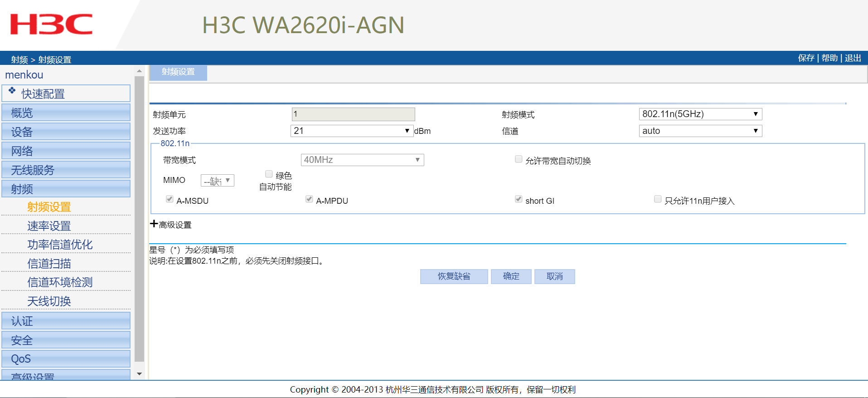Screen dimensions: 868x398
Task: Click the sidebar scroll up arrow
Action: [140, 71]
